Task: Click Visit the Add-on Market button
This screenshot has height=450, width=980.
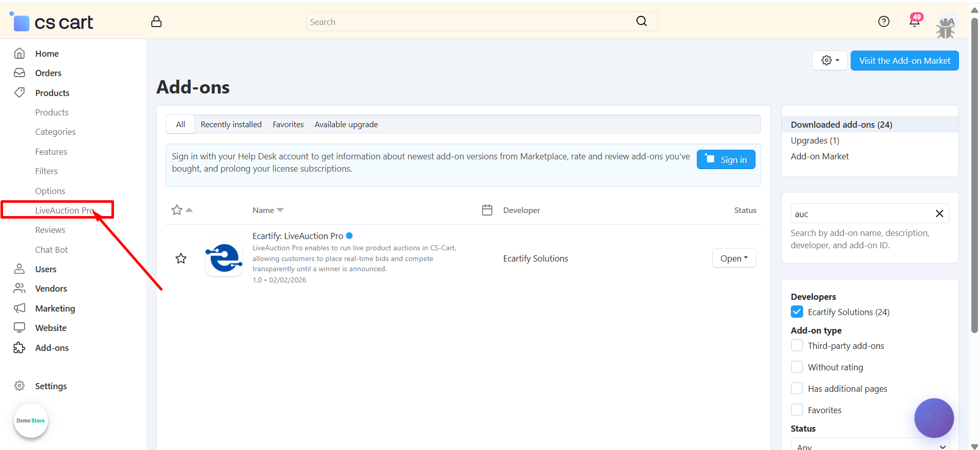Action: click(x=904, y=61)
